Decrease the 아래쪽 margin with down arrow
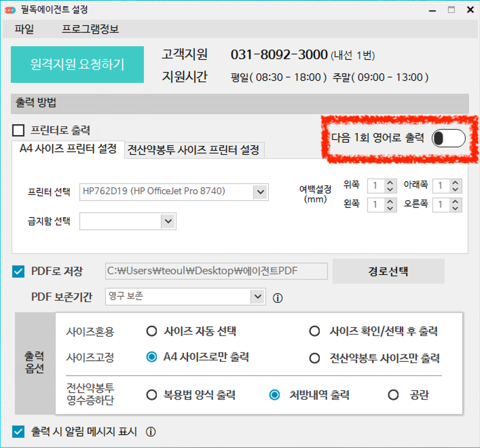This screenshot has height=448, width=480. click(x=456, y=189)
